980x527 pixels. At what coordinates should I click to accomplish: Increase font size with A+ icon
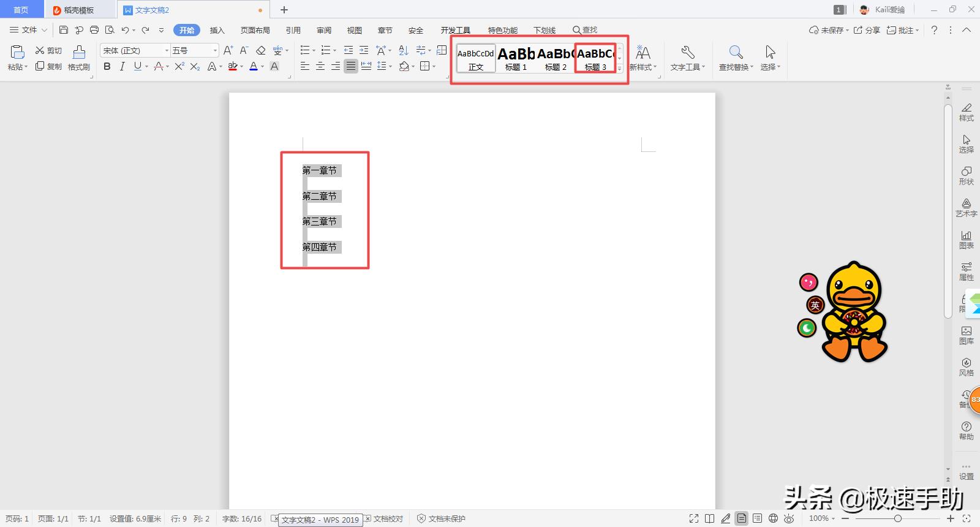(228, 50)
